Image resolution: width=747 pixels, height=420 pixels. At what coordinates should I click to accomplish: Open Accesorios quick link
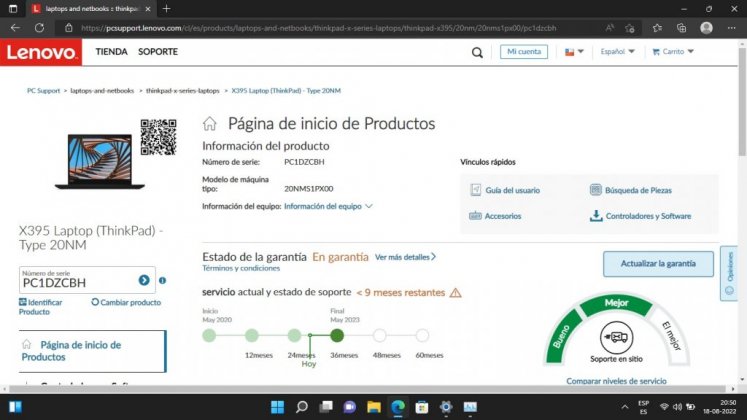503,216
